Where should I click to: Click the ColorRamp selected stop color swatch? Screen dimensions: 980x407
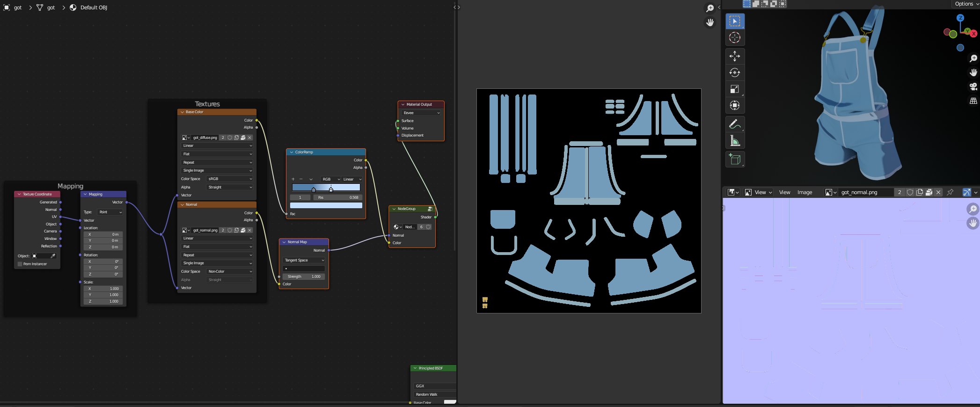pyautogui.click(x=326, y=205)
